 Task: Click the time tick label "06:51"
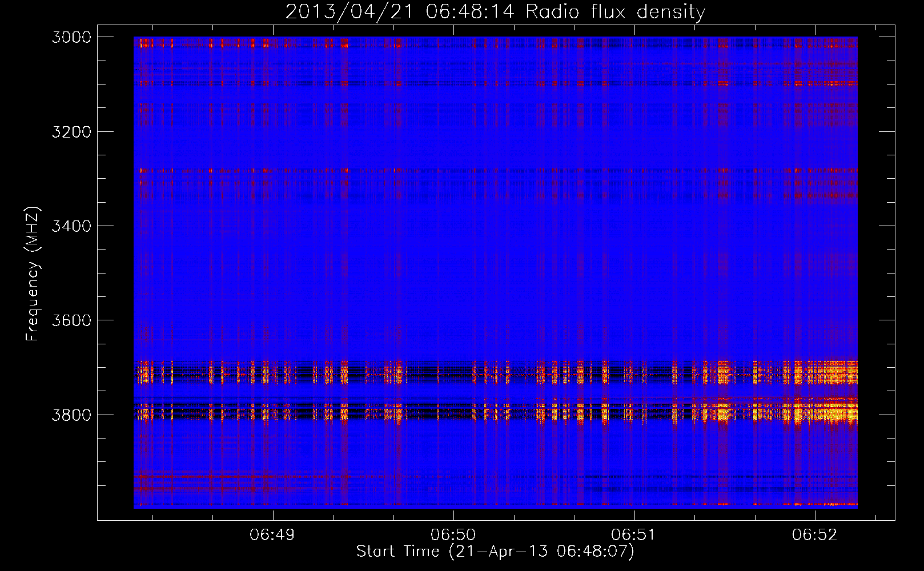(x=634, y=534)
